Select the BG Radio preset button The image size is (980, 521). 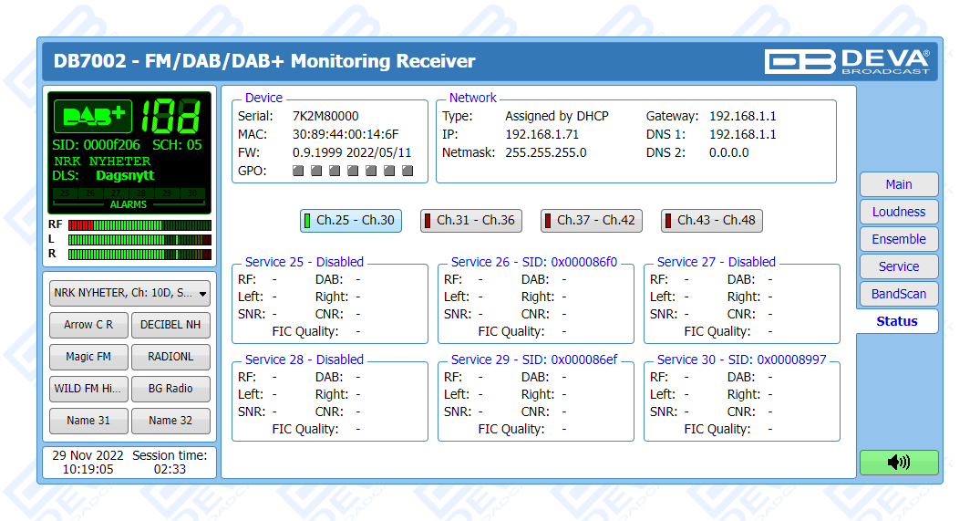coord(170,389)
